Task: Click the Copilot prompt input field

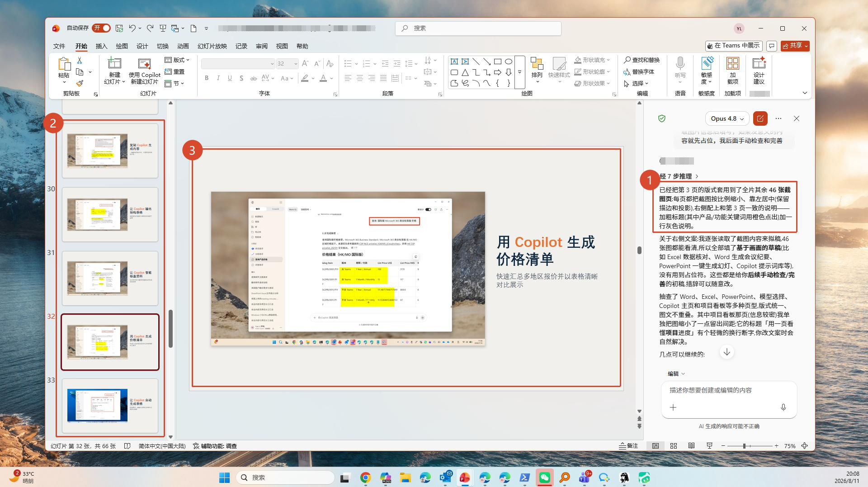Action: (729, 390)
